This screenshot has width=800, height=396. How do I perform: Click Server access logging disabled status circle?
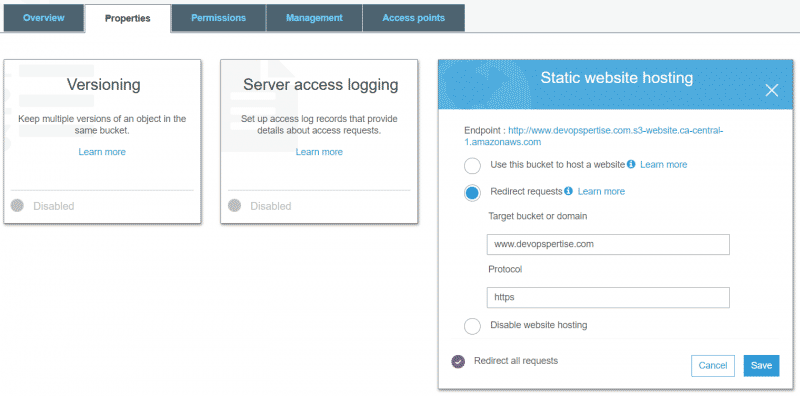(x=234, y=206)
